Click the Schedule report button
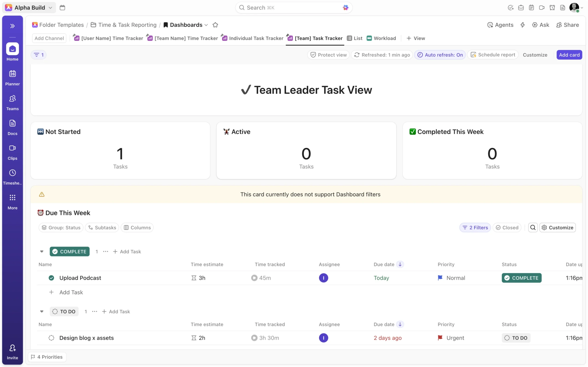The width and height of the screenshot is (588, 367). 493,55
